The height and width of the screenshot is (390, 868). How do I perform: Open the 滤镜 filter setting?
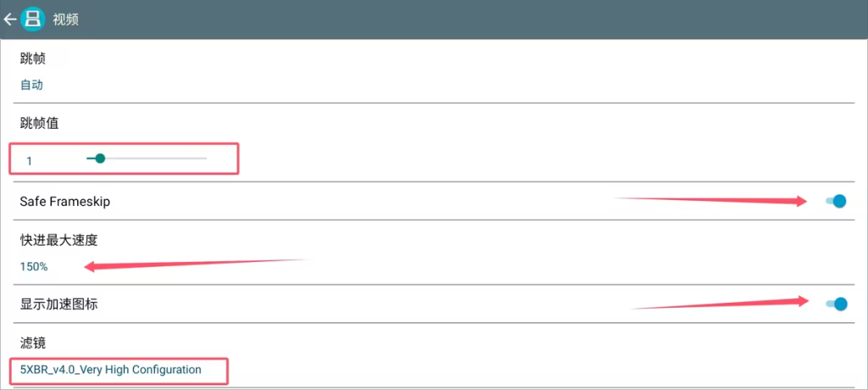tap(33, 343)
